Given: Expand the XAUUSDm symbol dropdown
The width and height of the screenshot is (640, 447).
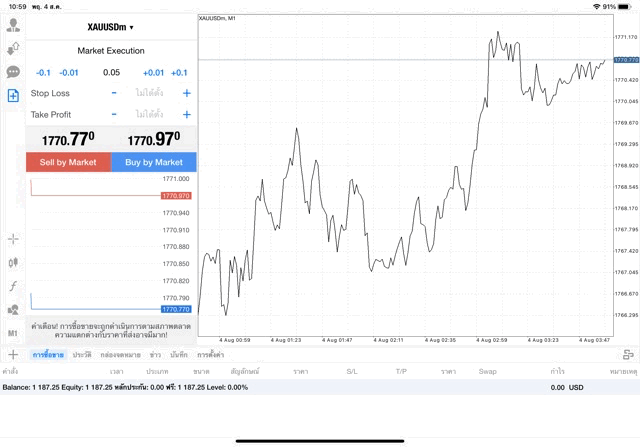Looking at the screenshot, I should 110,27.
